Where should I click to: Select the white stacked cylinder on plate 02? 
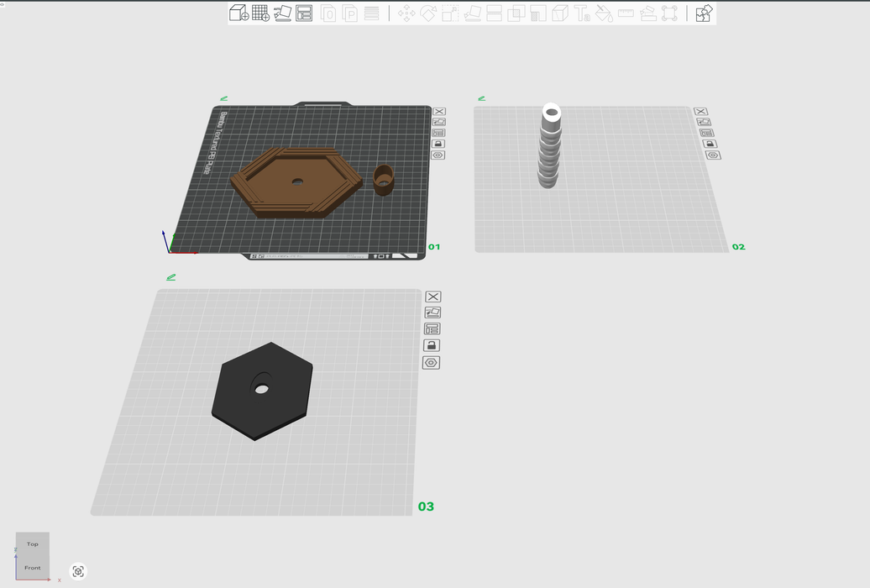coord(549,151)
